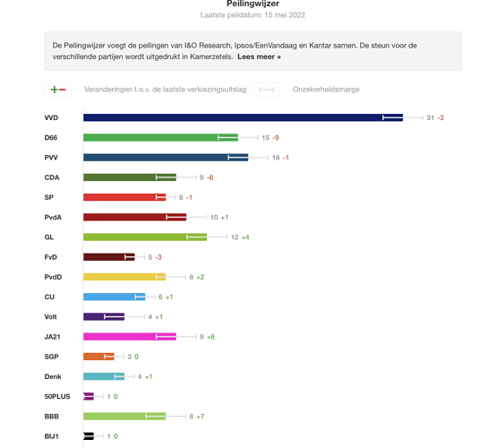Select the light blue CU bar
Image resolution: width=497 pixels, height=448 pixels.
coord(115,297)
